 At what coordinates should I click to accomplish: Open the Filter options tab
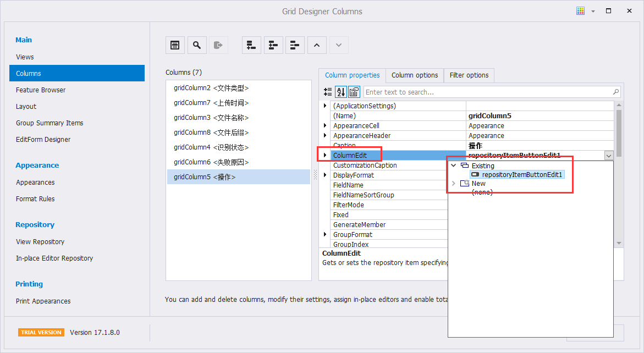pyautogui.click(x=469, y=75)
